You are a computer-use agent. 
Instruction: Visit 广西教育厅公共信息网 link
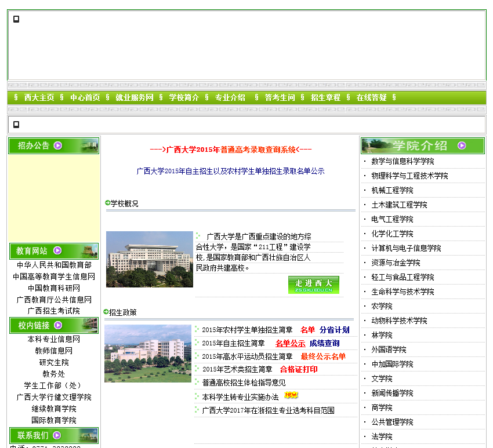point(54,300)
